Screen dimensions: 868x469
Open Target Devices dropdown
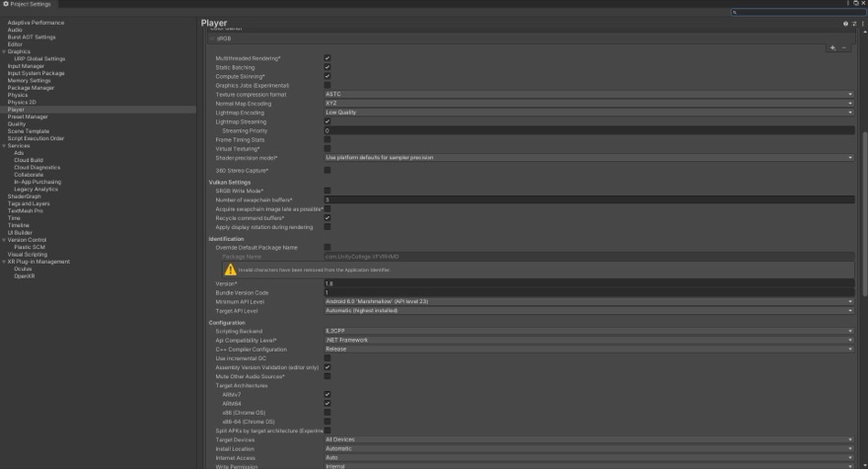(589, 439)
